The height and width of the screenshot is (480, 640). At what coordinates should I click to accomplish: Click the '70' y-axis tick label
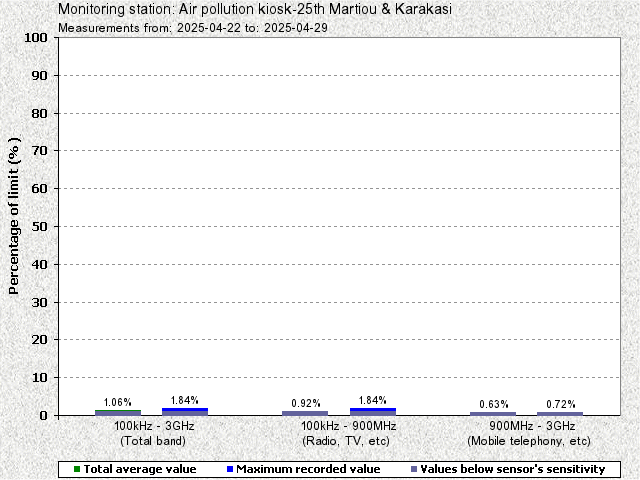click(x=39, y=151)
